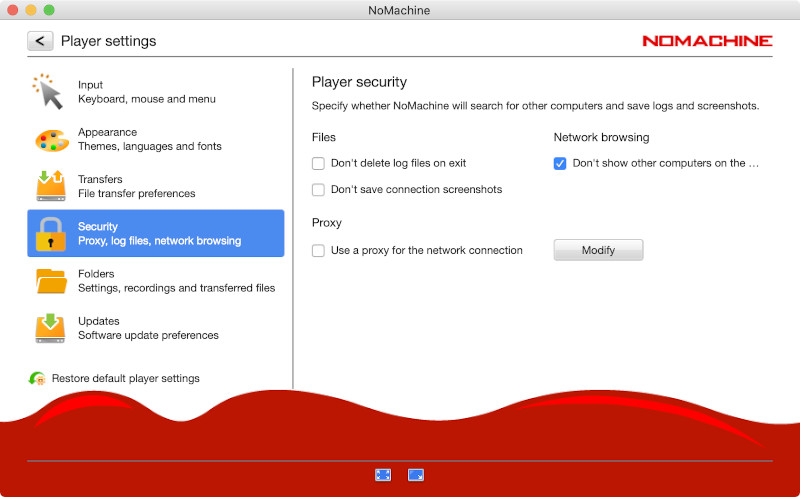Click the Updates download icon
800x497 pixels.
pyautogui.click(x=51, y=328)
